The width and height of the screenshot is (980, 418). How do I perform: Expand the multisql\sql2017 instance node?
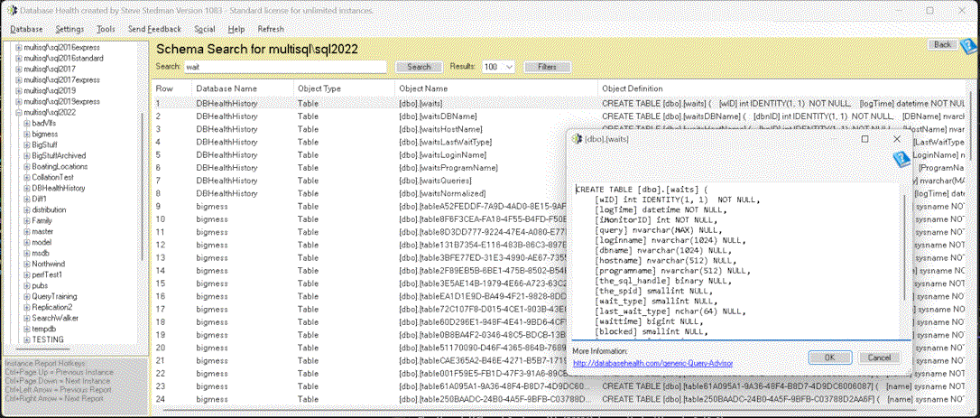click(x=19, y=69)
